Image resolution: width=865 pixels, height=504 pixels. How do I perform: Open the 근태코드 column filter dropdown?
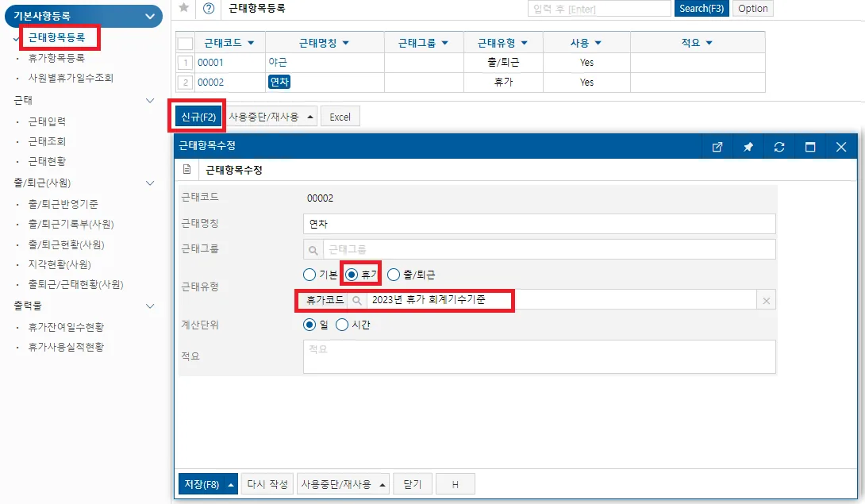pos(251,43)
